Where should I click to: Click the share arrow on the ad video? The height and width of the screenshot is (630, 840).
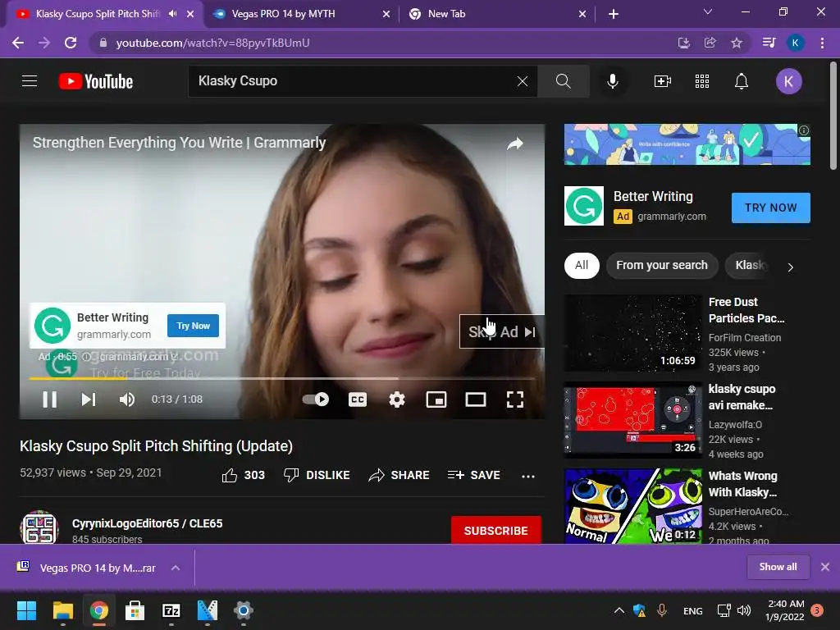515,144
